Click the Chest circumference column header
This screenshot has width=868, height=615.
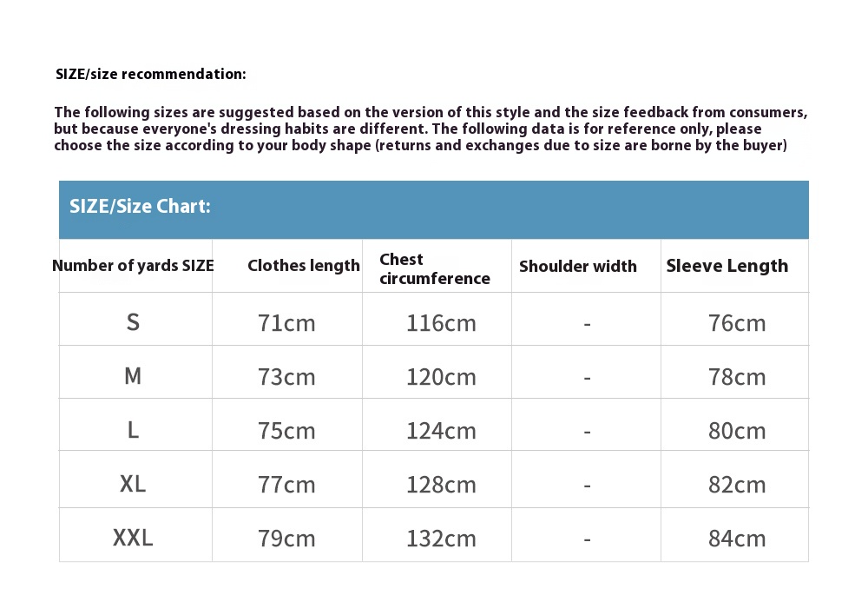434,268
